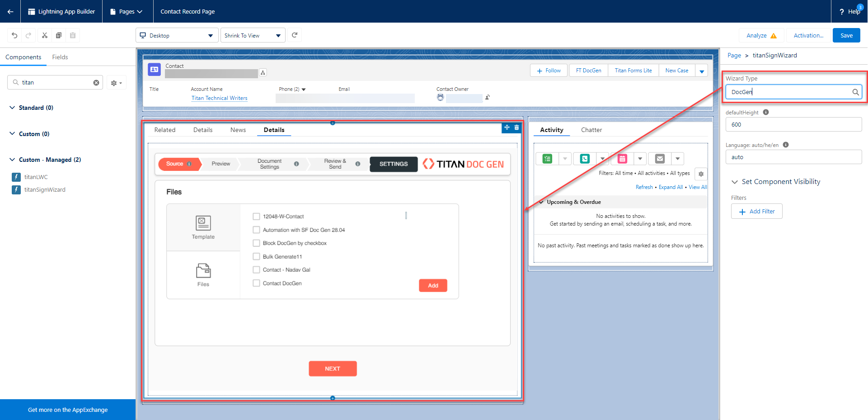Open the Related tab

point(165,130)
